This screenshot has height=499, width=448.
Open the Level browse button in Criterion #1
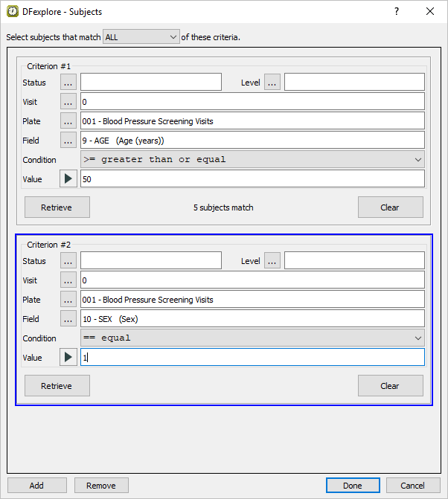pyautogui.click(x=272, y=83)
